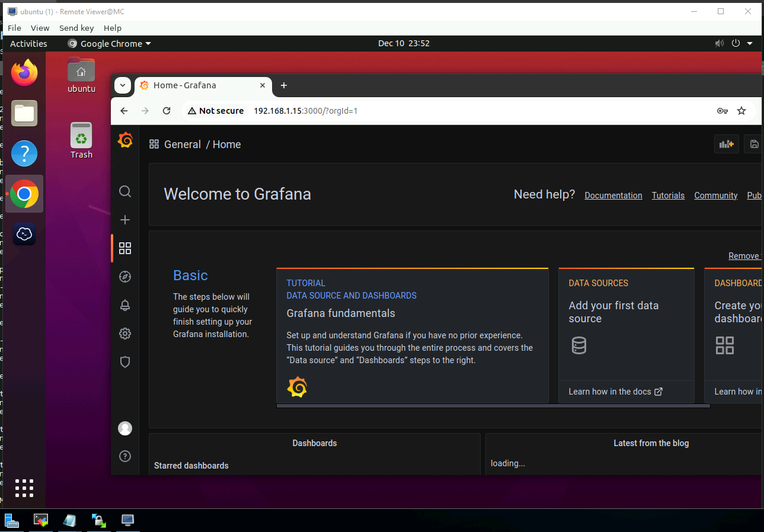Click the Add panel icon in top bar

point(726,144)
